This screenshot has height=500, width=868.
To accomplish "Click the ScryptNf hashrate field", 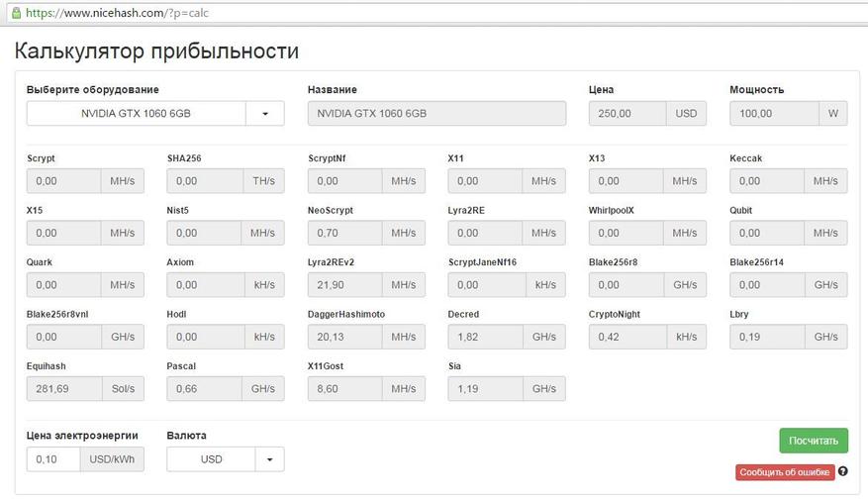I will click(x=344, y=181).
